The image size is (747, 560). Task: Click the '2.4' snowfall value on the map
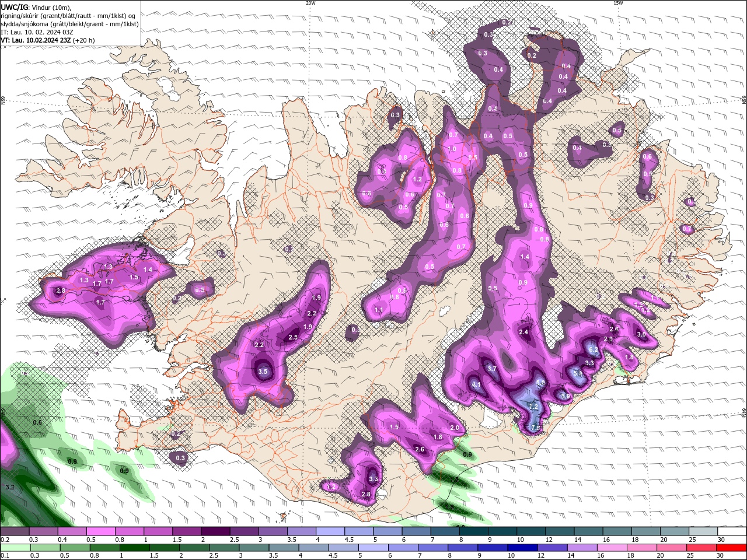tap(523, 332)
